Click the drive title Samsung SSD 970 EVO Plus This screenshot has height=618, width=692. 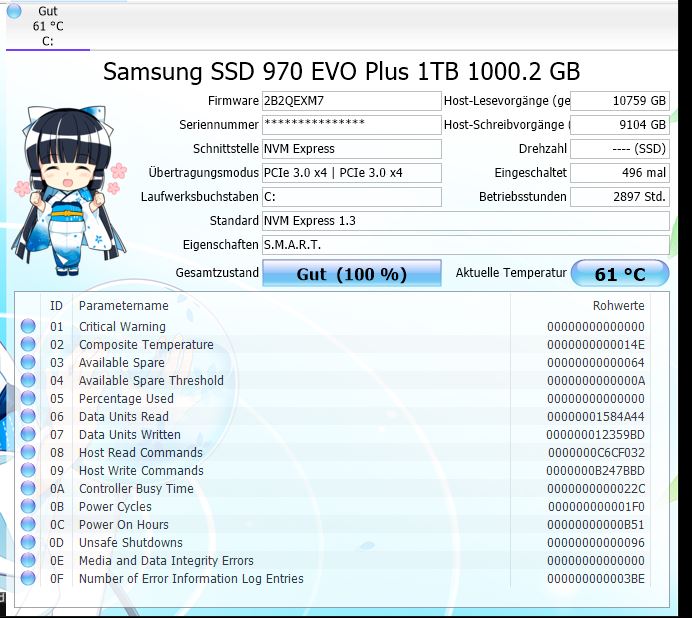pyautogui.click(x=341, y=71)
